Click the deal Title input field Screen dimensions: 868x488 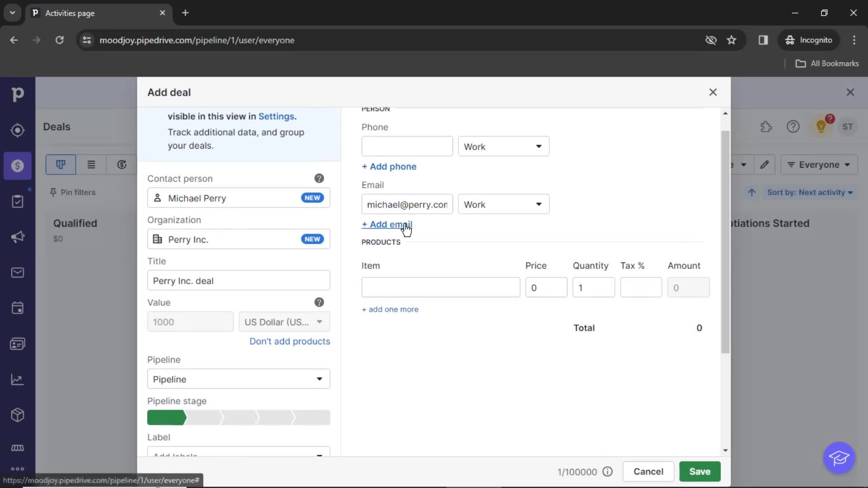point(239,281)
